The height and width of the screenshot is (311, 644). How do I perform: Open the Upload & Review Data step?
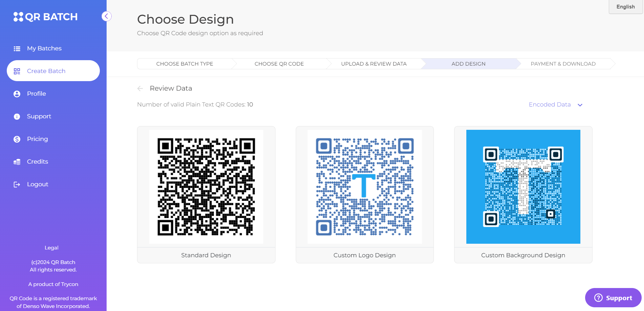374,64
